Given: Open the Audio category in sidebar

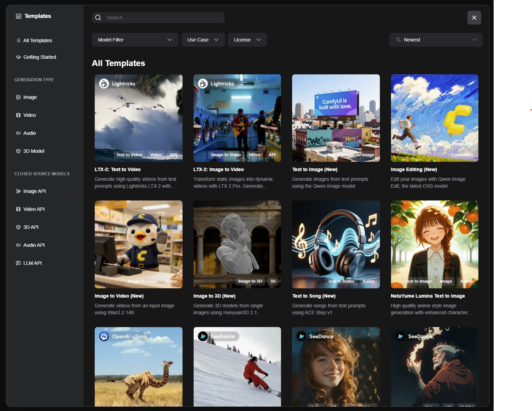Looking at the screenshot, I should pyautogui.click(x=29, y=133).
